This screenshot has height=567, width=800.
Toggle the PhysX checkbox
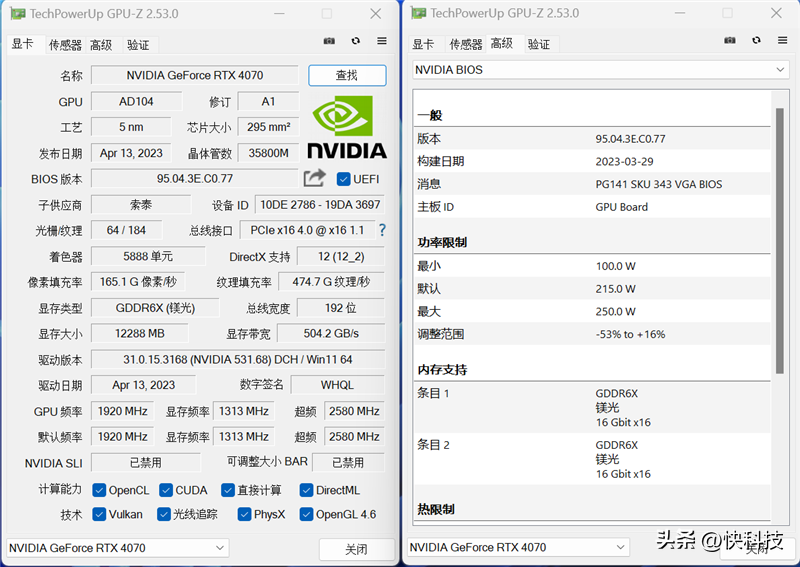click(x=244, y=514)
